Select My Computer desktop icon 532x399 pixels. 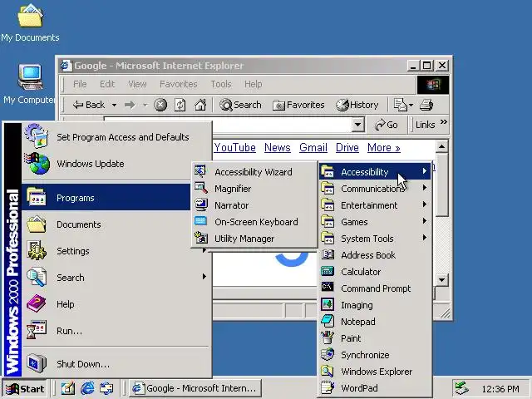[30, 84]
